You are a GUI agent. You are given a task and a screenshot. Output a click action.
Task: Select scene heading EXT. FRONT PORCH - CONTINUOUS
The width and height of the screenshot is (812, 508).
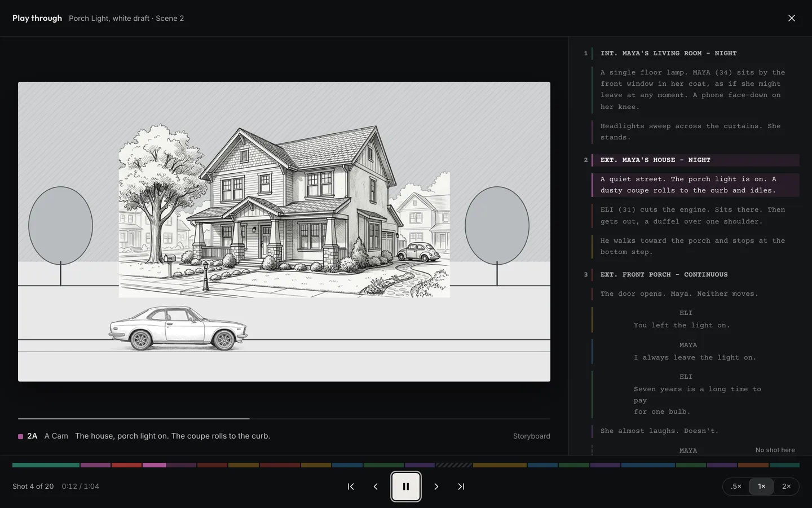click(664, 274)
